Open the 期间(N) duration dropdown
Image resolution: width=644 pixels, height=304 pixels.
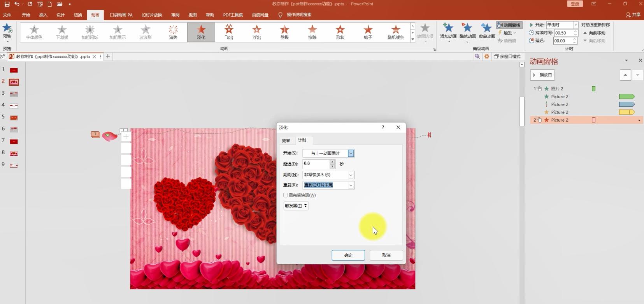[x=351, y=175]
